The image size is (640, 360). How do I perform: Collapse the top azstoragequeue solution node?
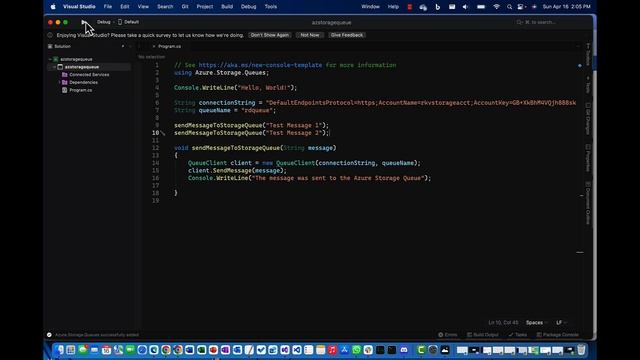(50, 59)
